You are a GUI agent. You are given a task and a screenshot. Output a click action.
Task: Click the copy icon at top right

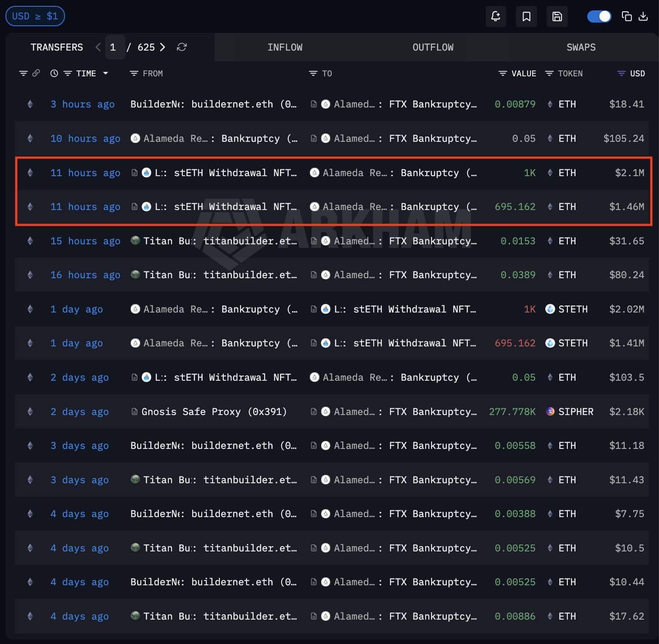tap(627, 17)
